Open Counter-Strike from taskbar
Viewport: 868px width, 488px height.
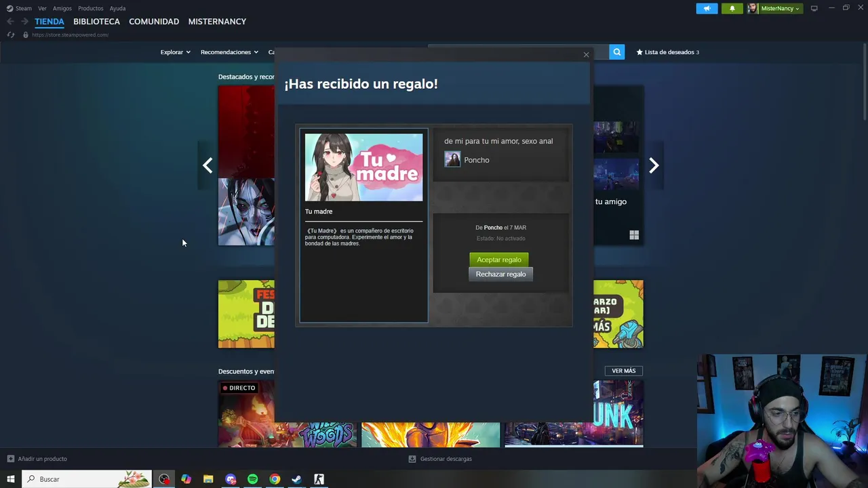pos(319,479)
